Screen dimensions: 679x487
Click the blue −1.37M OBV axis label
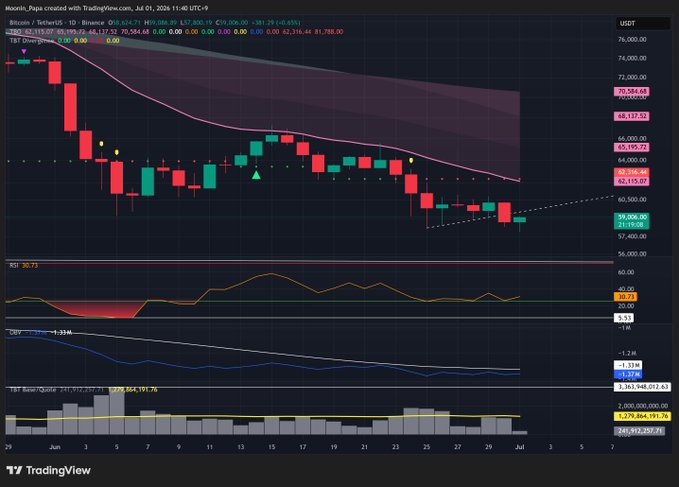pos(628,374)
